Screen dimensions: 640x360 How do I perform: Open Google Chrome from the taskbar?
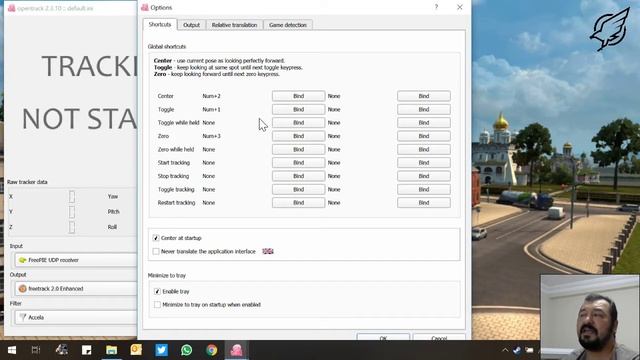(x=211, y=350)
